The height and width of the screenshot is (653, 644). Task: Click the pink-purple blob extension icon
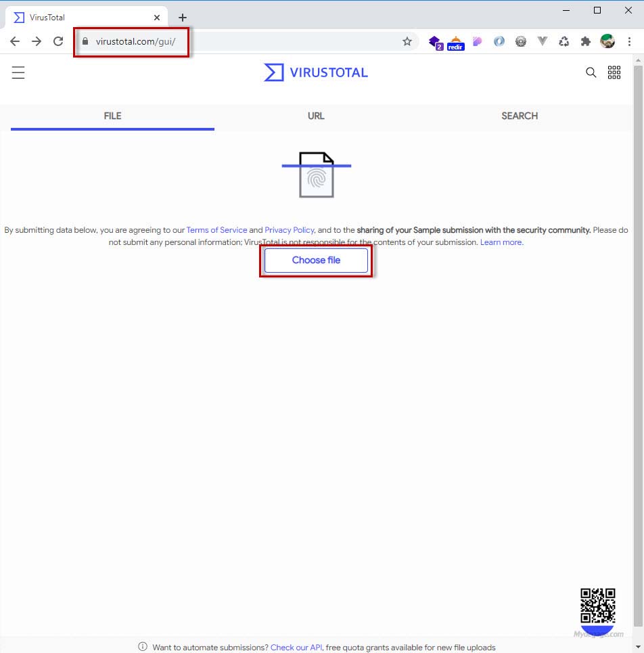[478, 41]
